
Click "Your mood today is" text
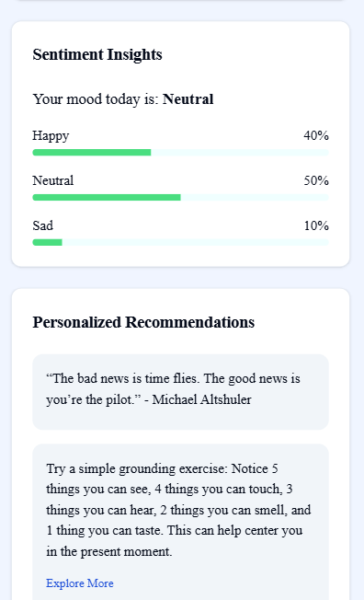click(96, 99)
